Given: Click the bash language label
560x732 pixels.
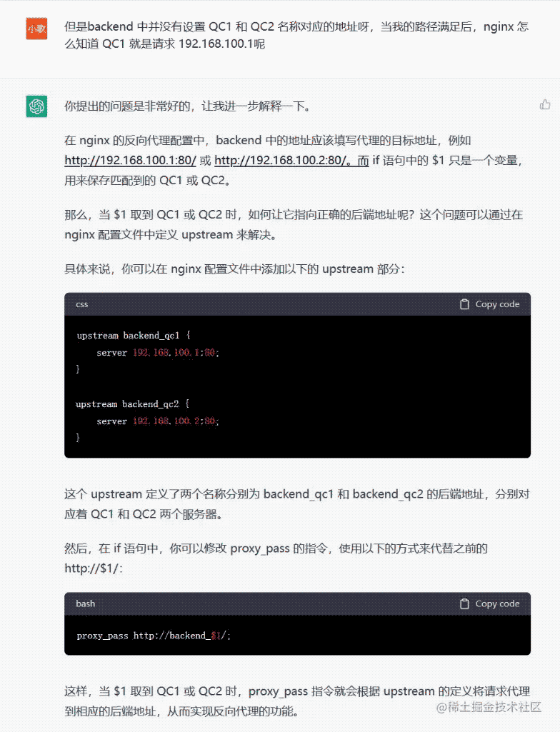Looking at the screenshot, I should 85,603.
